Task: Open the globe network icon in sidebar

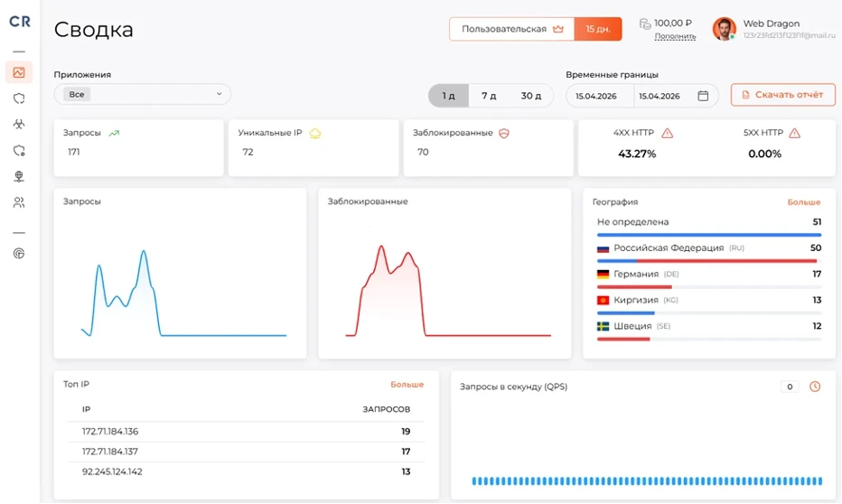Action: point(19,176)
